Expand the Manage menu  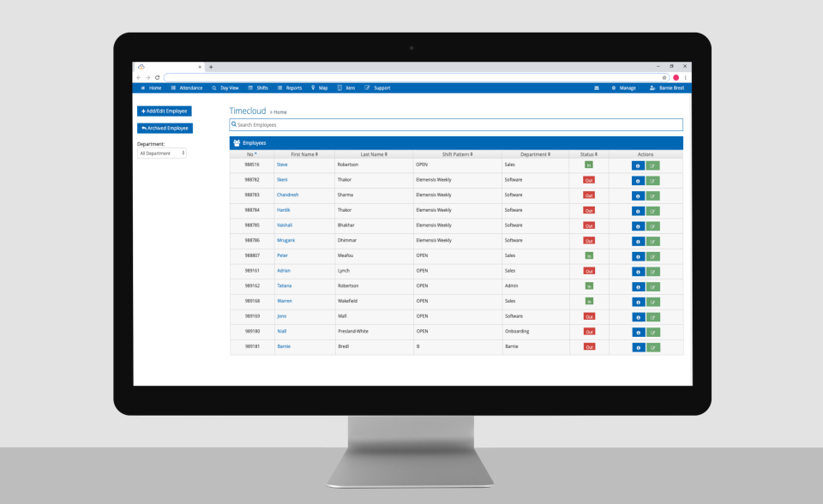623,88
